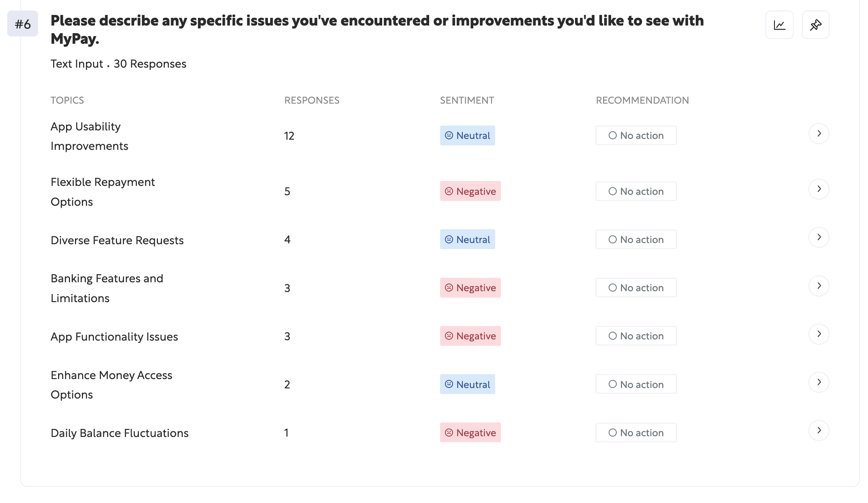Click No action for App Functionality Issues
868x503 pixels.
(x=636, y=336)
